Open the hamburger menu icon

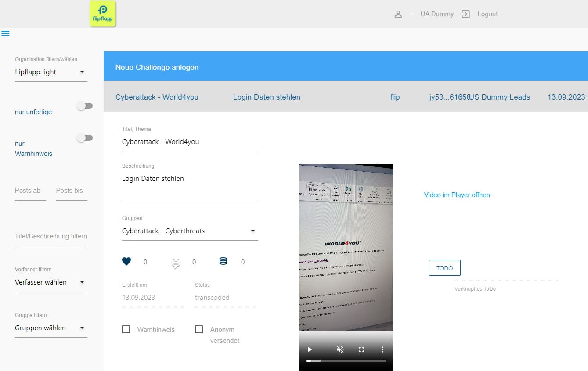coord(5,33)
